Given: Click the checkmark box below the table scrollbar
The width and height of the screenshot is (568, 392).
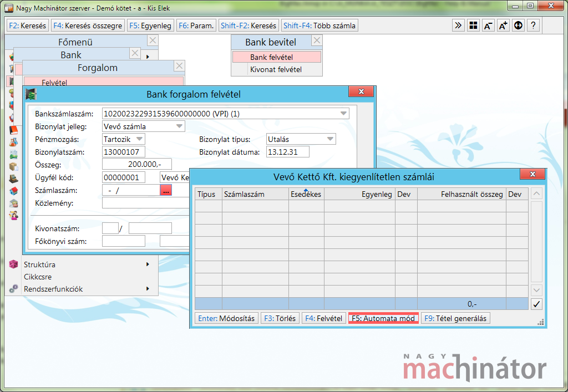Looking at the screenshot, I should tap(536, 304).
